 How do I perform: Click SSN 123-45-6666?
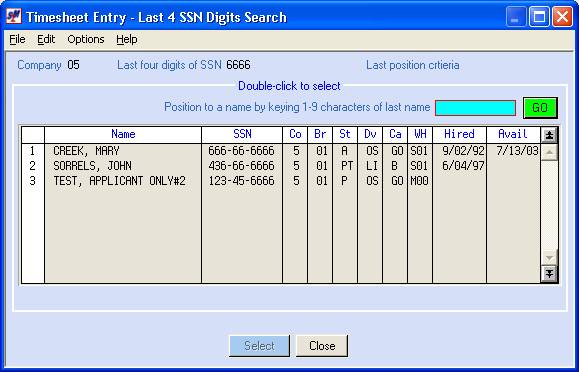tap(241, 181)
